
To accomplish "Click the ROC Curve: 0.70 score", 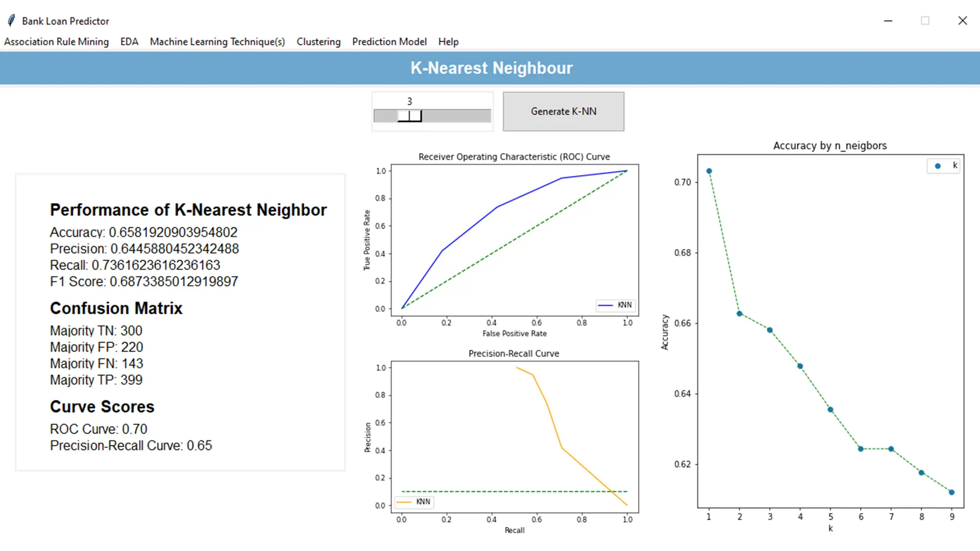I will 99,429.
